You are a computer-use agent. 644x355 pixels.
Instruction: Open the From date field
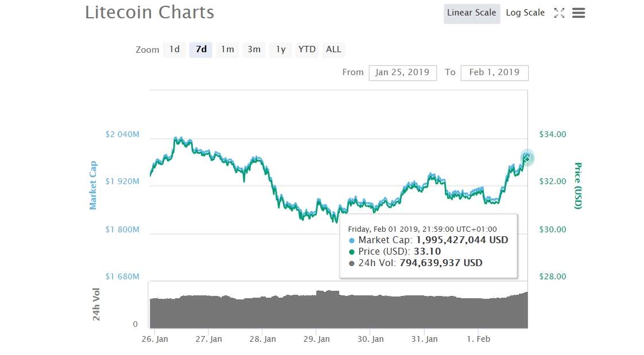pyautogui.click(x=402, y=73)
